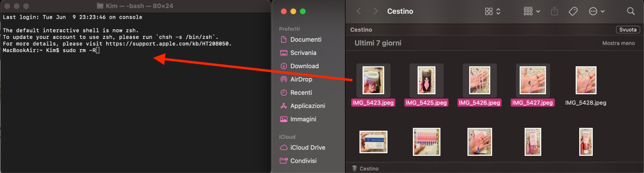Select the IMG_5426.jpeg thumbnail

[479, 80]
